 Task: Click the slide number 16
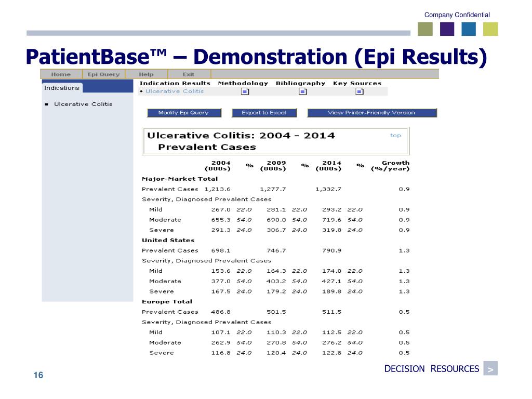pos(38,375)
